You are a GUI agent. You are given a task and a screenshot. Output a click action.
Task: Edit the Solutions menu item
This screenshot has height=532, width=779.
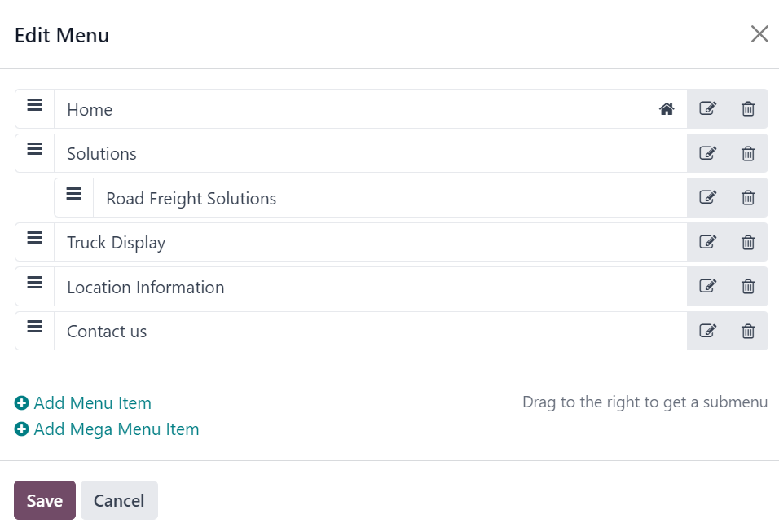point(707,153)
